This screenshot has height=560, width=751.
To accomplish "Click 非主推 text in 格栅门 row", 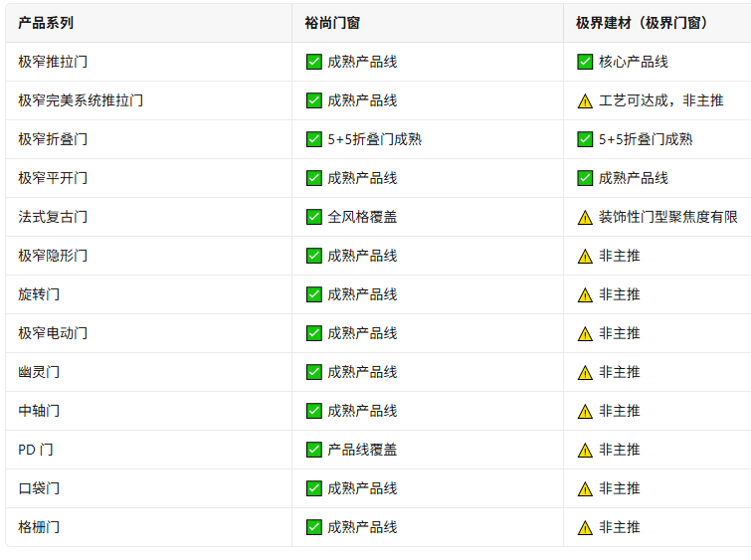I will pos(620,527).
